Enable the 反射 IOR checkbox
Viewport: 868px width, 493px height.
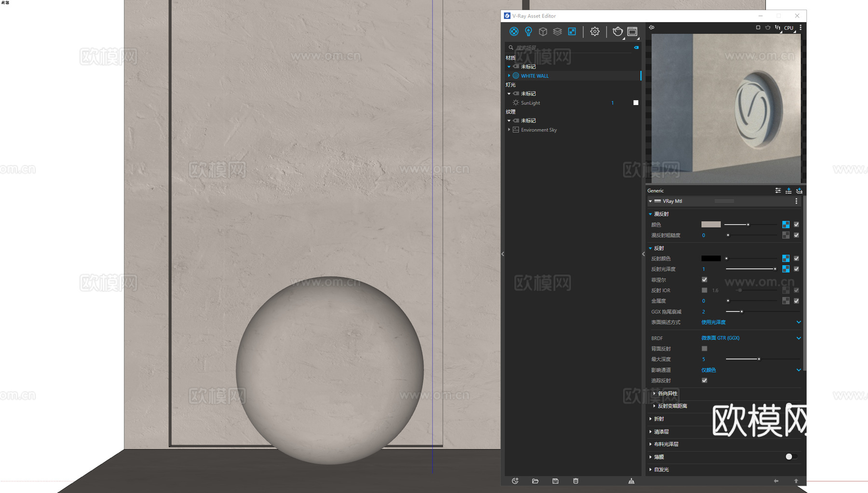705,290
